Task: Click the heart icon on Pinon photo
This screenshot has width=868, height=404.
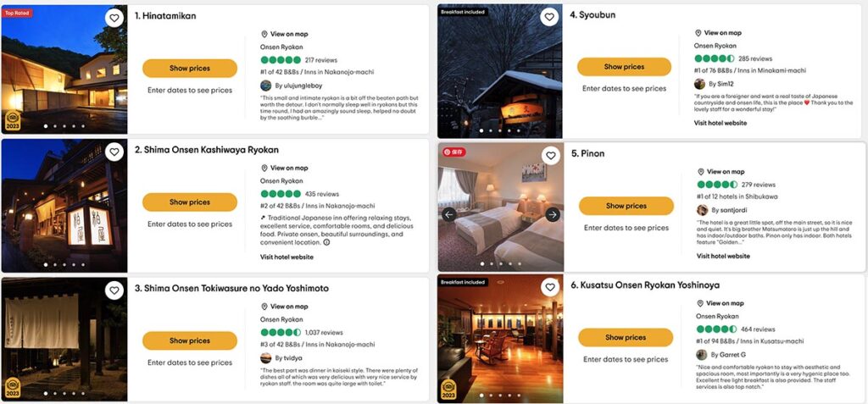Action: tap(551, 156)
